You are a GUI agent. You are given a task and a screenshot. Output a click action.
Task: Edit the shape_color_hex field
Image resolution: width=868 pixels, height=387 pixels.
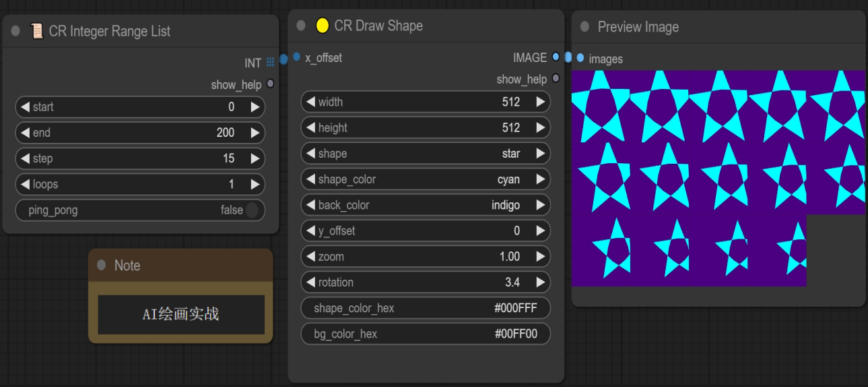click(x=426, y=308)
